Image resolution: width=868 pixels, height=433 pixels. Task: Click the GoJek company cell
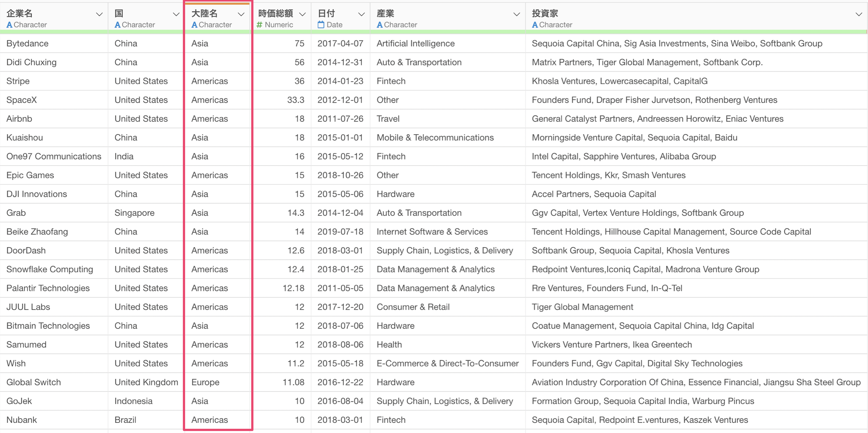(x=54, y=401)
